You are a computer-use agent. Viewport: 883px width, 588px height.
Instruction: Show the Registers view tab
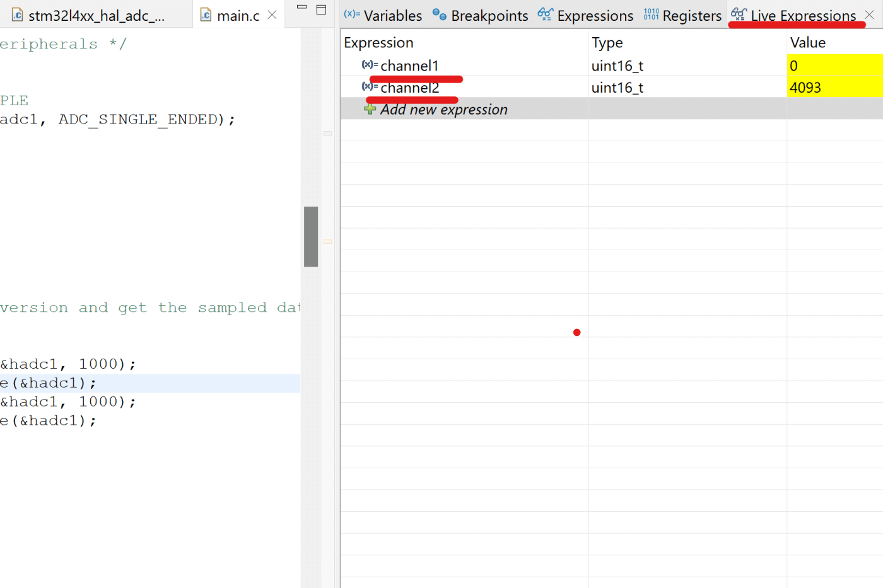[x=682, y=15]
